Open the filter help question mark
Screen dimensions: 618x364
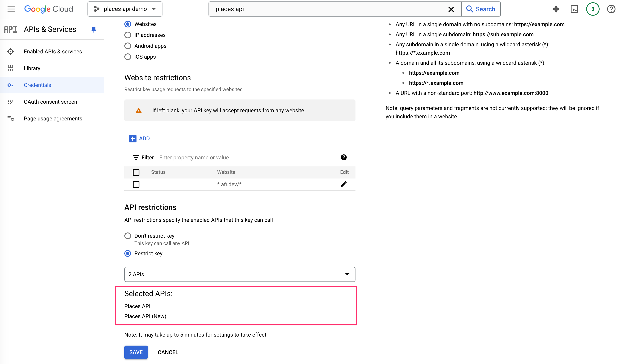coord(344,157)
